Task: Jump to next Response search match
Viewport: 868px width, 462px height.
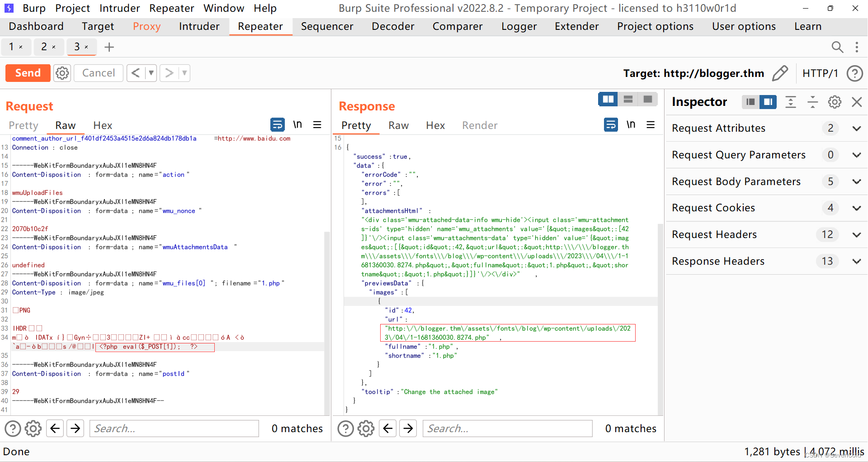Action: tap(408, 428)
